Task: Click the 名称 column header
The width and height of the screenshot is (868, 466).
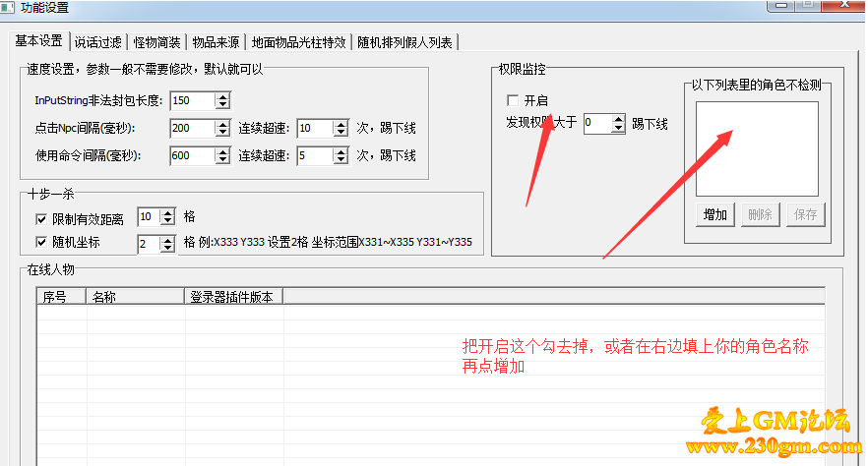Action: pos(135,297)
